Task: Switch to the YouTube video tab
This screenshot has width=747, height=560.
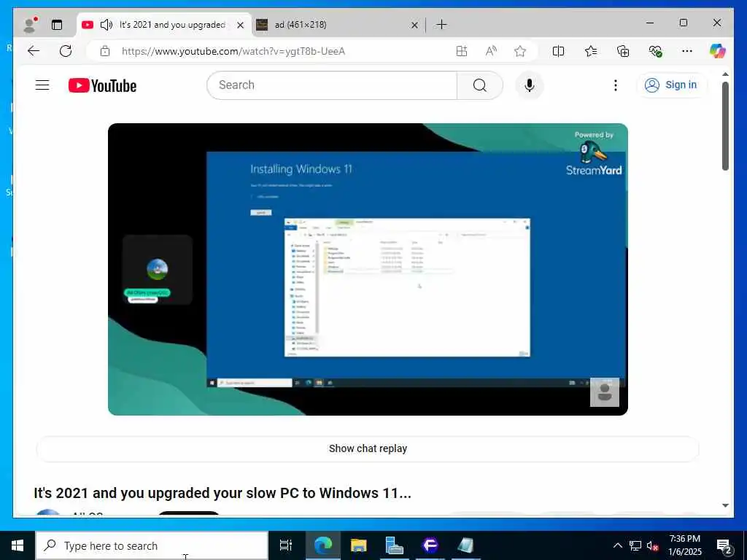Action: tap(164, 25)
